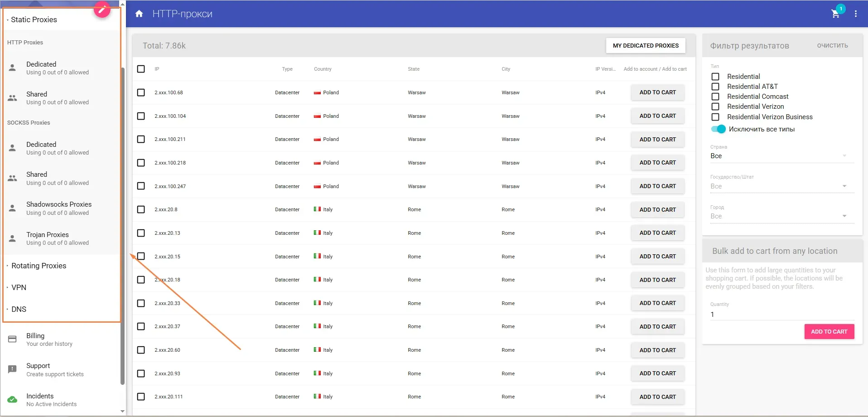Click the pink pencil edit icon
This screenshot has width=868, height=417.
point(101,10)
